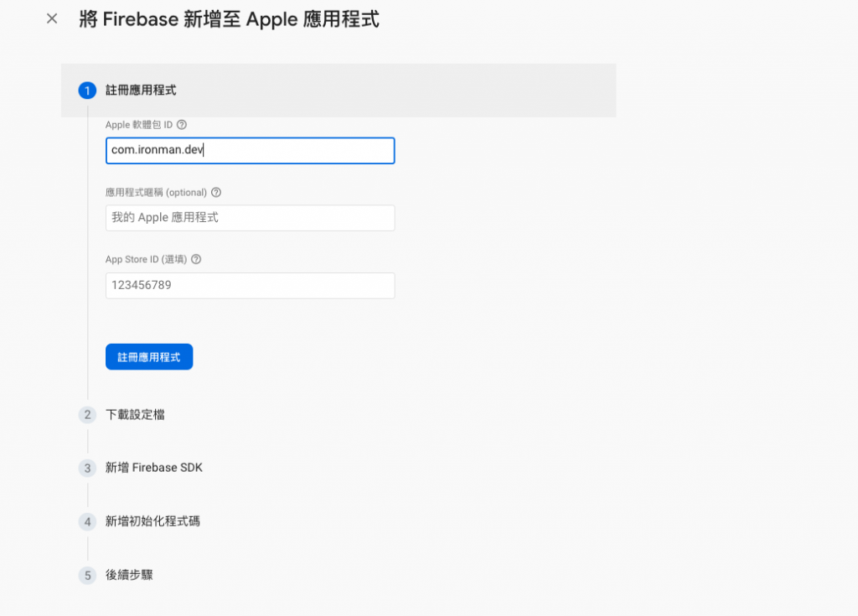Click the blue 註冊應用程式 button
Image resolution: width=858 pixels, height=616 pixels.
pos(149,357)
